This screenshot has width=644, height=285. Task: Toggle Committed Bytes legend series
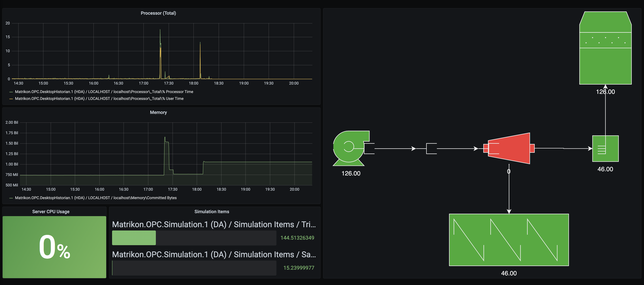[96, 198]
